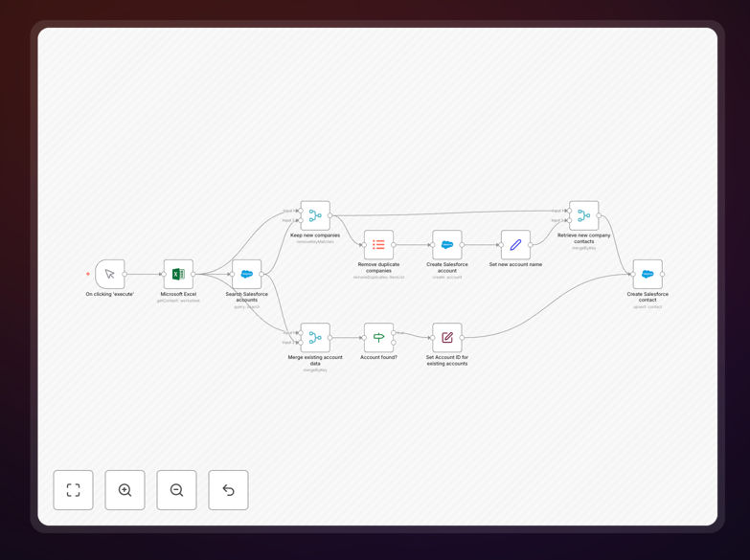Select the Search Salesforce accounts node
This screenshot has width=750, height=560.
click(247, 274)
